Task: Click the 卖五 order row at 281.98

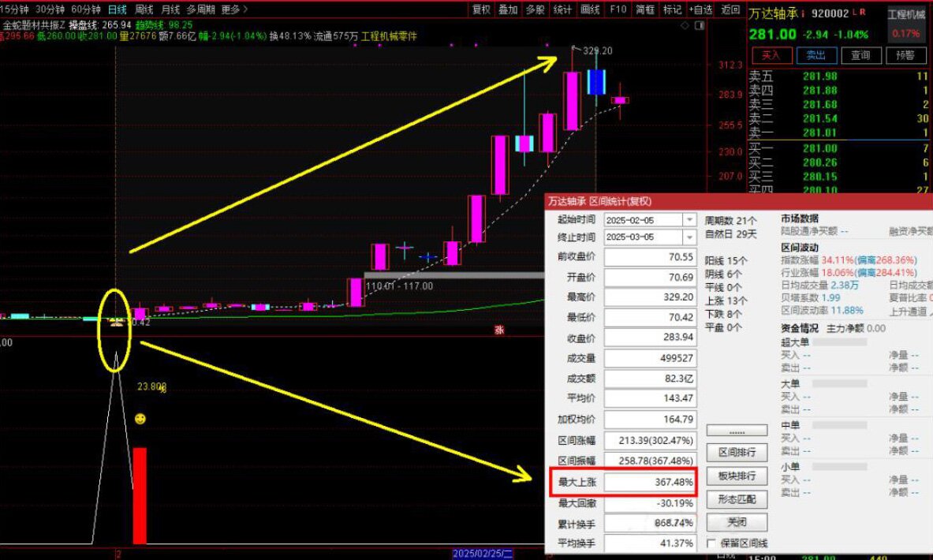Action: tap(838, 77)
